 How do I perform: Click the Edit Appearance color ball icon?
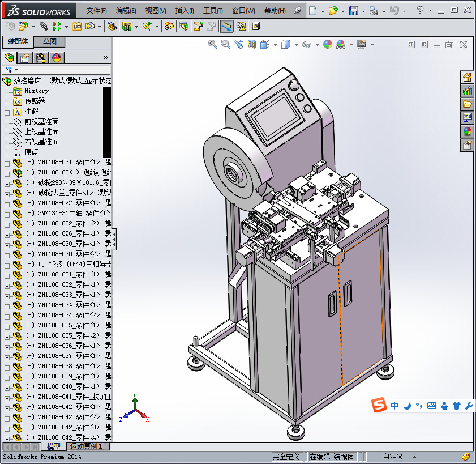(x=328, y=44)
